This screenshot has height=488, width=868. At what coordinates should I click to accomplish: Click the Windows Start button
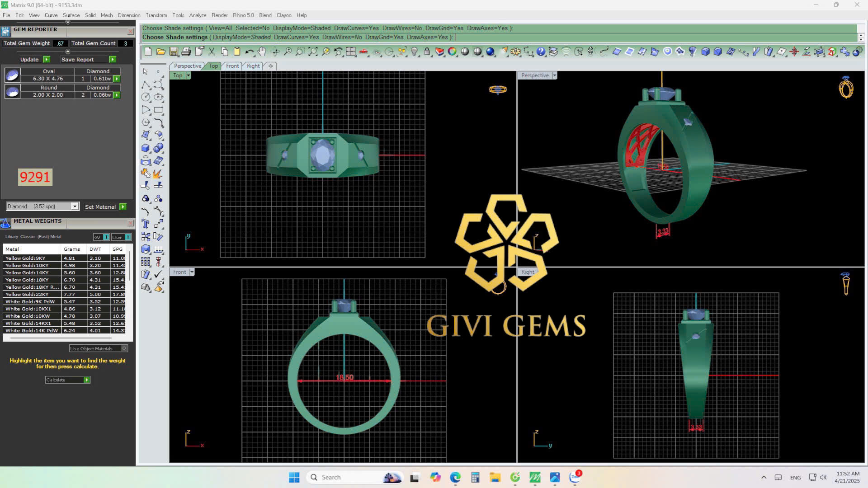point(294,477)
